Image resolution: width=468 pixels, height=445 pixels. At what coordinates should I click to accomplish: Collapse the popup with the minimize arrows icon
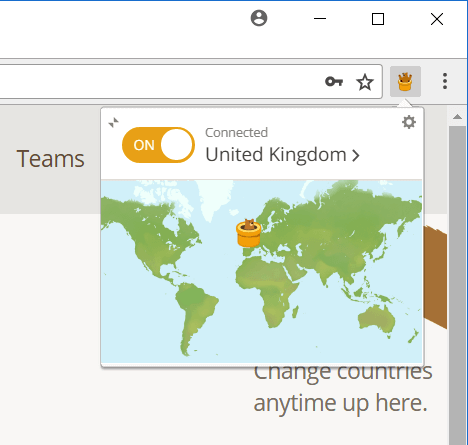114,123
